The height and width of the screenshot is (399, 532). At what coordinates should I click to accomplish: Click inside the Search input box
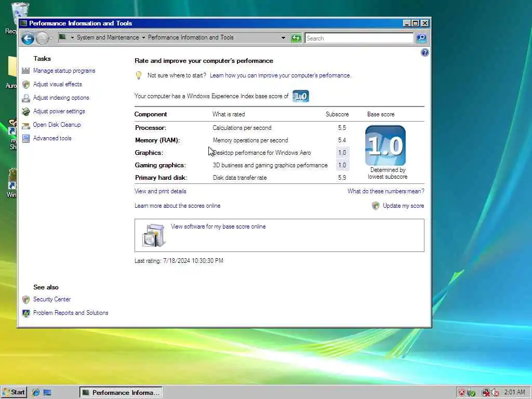[359, 38]
